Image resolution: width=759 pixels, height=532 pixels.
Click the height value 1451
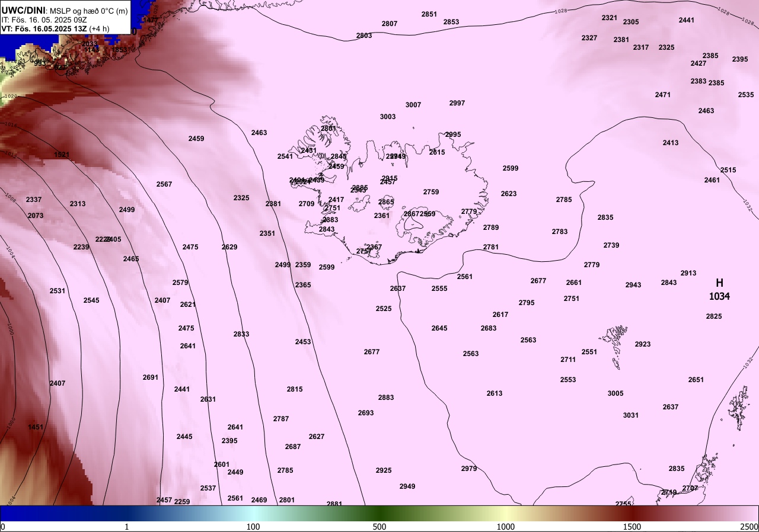(x=36, y=427)
